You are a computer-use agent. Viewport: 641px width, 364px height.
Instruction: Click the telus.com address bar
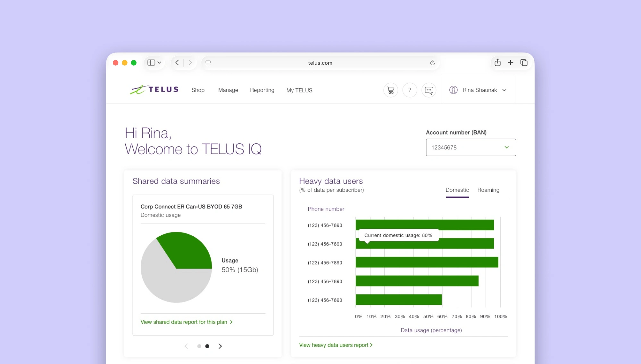[x=320, y=63]
